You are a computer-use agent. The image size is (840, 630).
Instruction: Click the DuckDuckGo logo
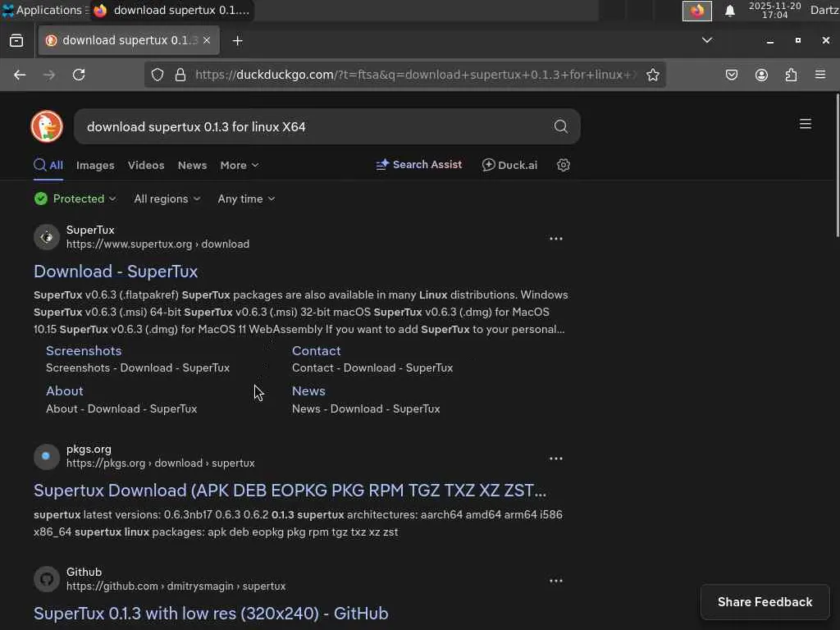tap(47, 126)
